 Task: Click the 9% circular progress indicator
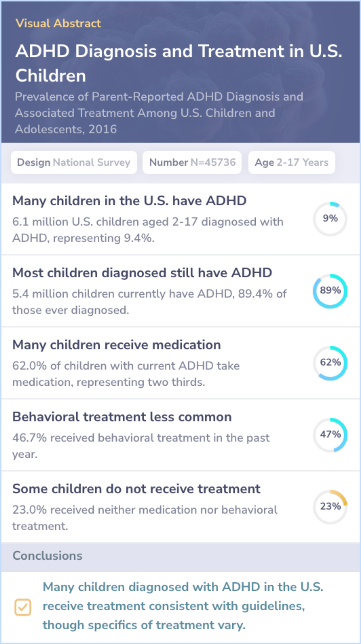pyautogui.click(x=330, y=219)
